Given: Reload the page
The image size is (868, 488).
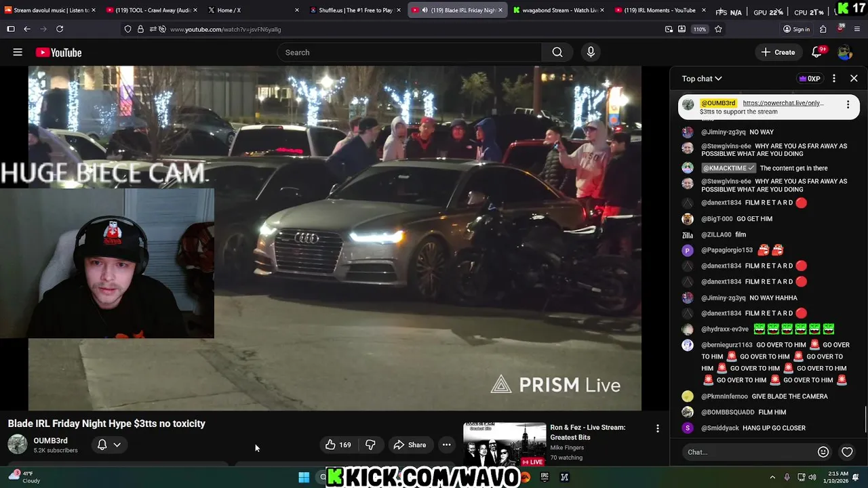Looking at the screenshot, I should (x=60, y=29).
